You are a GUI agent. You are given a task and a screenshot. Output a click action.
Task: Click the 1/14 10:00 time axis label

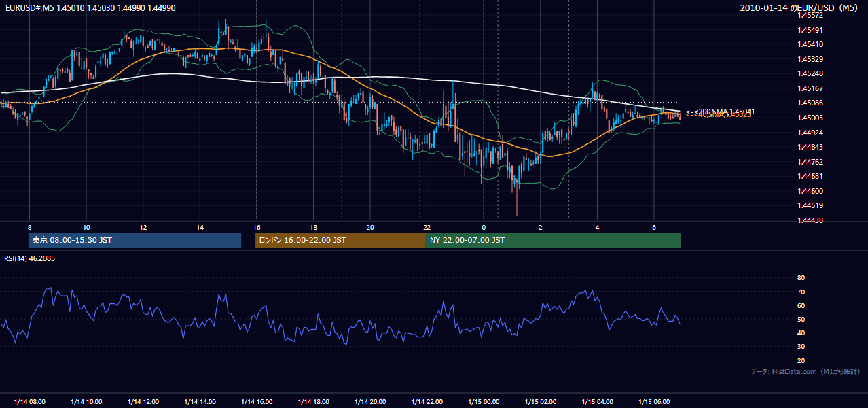(x=86, y=402)
